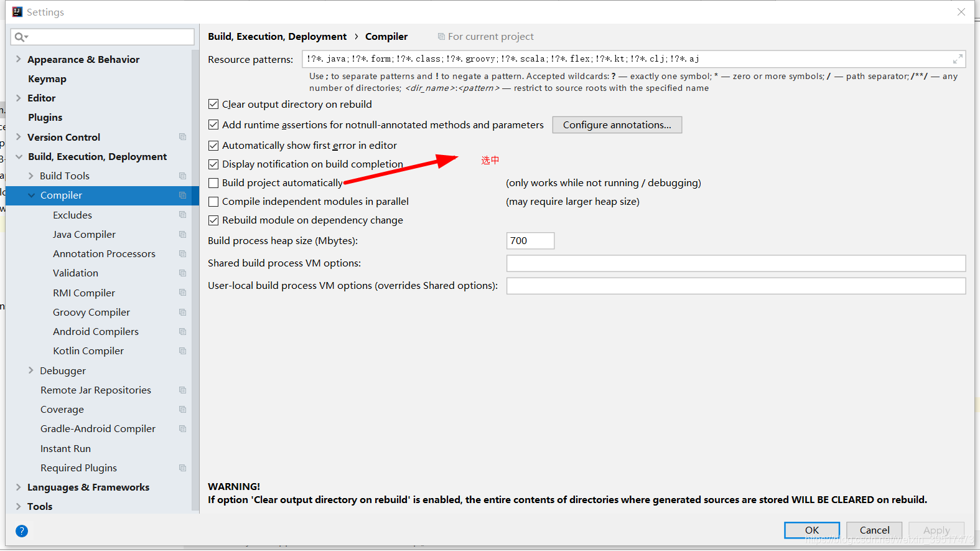980x551 pixels.
Task: Expand Languages & Frameworks section
Action: point(19,487)
